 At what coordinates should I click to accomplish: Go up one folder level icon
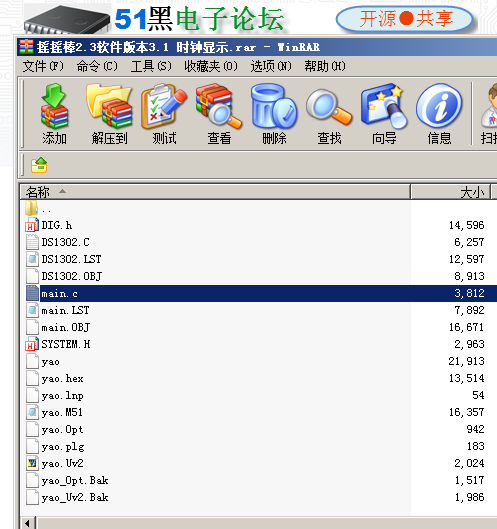[39, 165]
